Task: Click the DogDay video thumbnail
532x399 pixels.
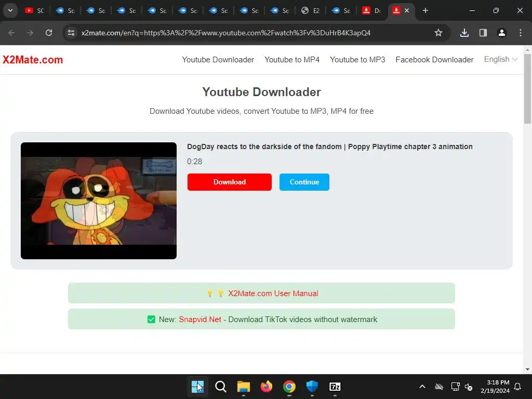Action: tap(98, 201)
